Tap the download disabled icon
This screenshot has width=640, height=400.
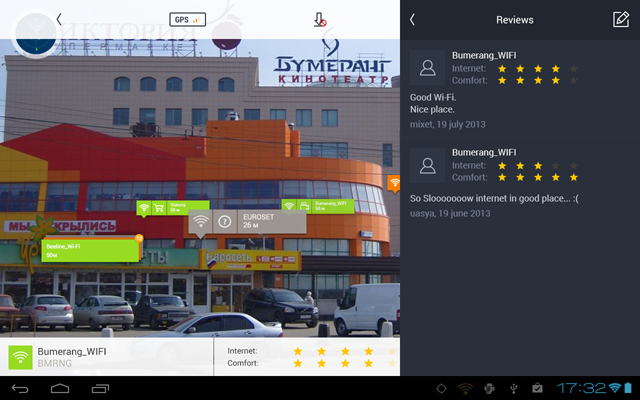pyautogui.click(x=320, y=20)
